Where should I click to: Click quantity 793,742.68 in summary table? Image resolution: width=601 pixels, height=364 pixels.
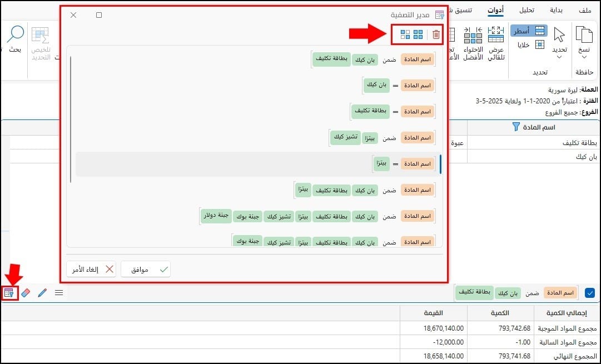click(x=515, y=328)
